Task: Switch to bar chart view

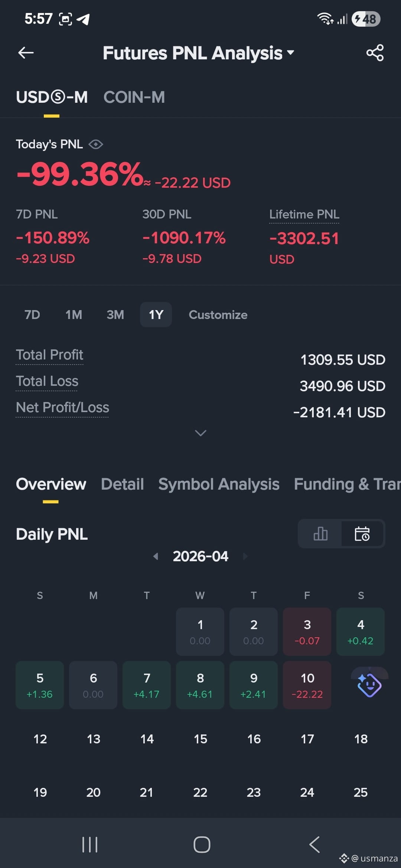Action: 320,534
